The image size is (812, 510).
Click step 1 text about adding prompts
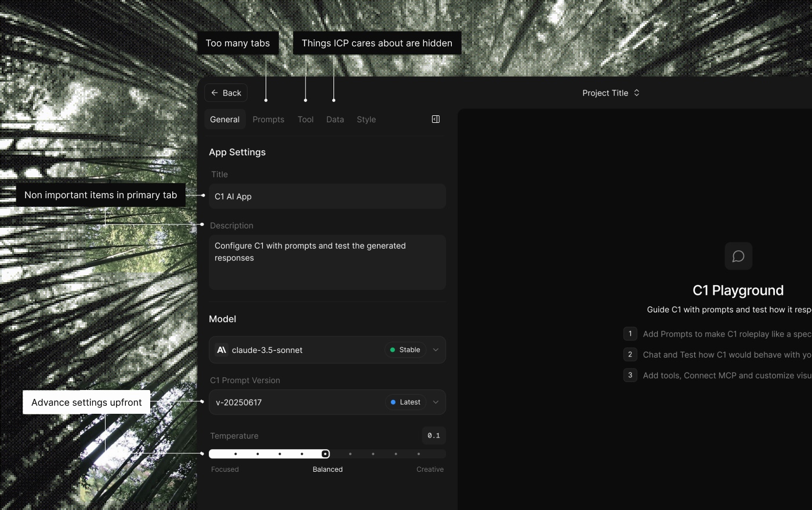point(727,334)
